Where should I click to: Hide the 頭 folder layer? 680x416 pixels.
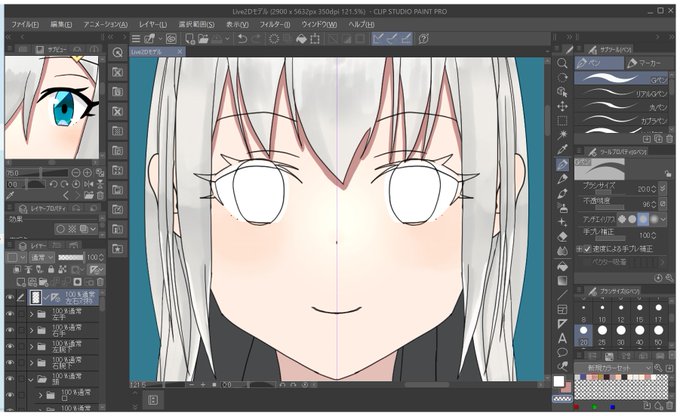(10, 379)
